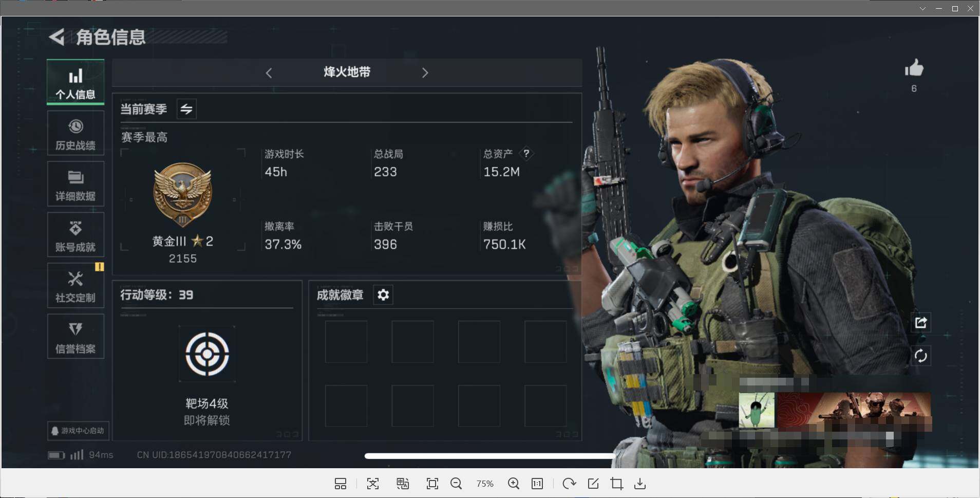Rotate the image clockwise
Viewport: 980px width, 498px height.
click(x=569, y=484)
